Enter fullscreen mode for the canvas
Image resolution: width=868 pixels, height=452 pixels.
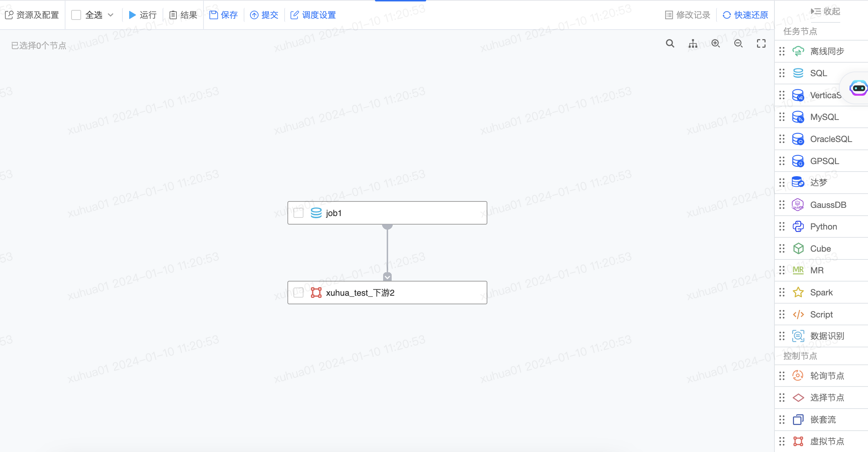click(761, 43)
